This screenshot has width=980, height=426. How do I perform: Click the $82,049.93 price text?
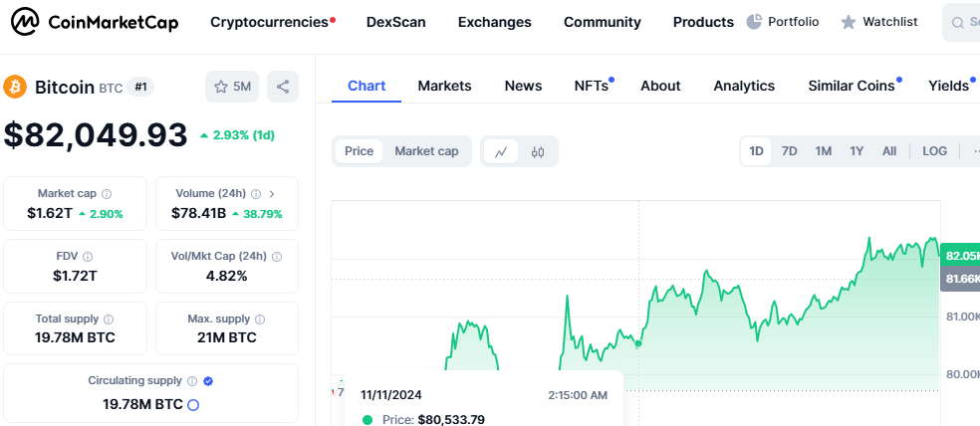pos(96,135)
